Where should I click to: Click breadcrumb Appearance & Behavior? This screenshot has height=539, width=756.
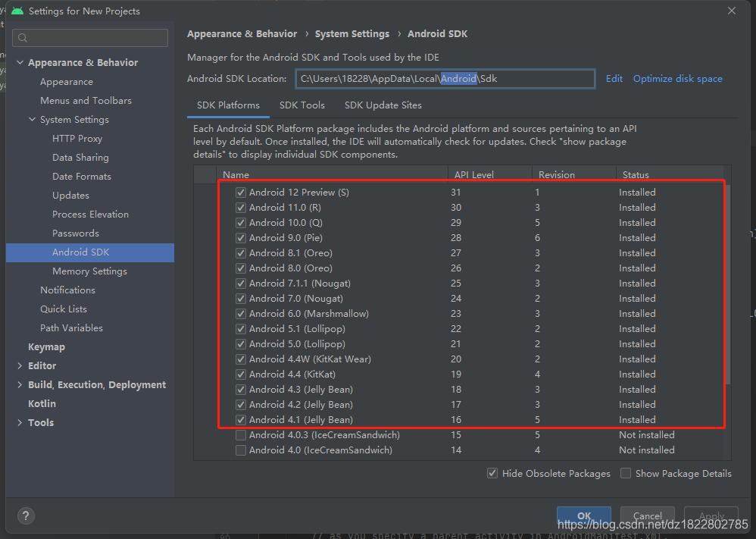coord(242,34)
